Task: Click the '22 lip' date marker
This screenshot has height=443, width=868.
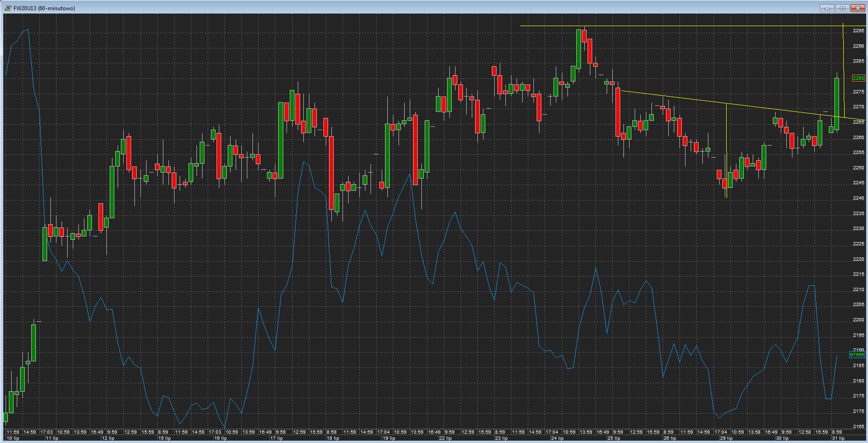Action: click(445, 438)
